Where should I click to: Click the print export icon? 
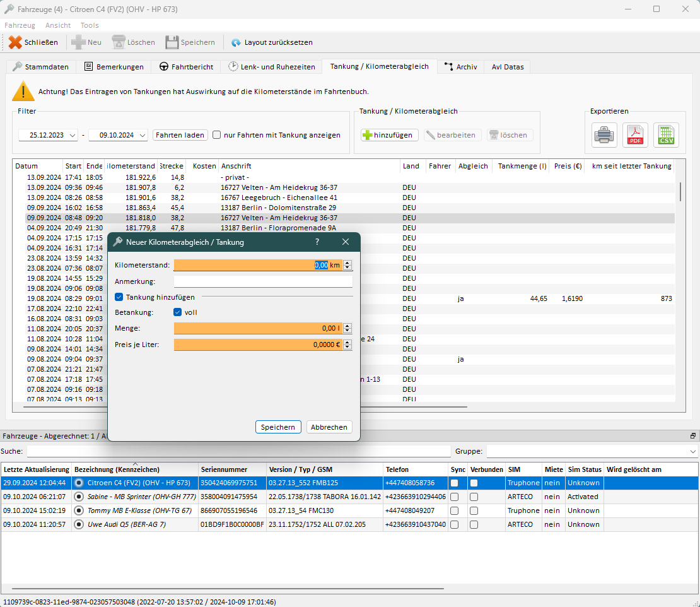pyautogui.click(x=604, y=135)
